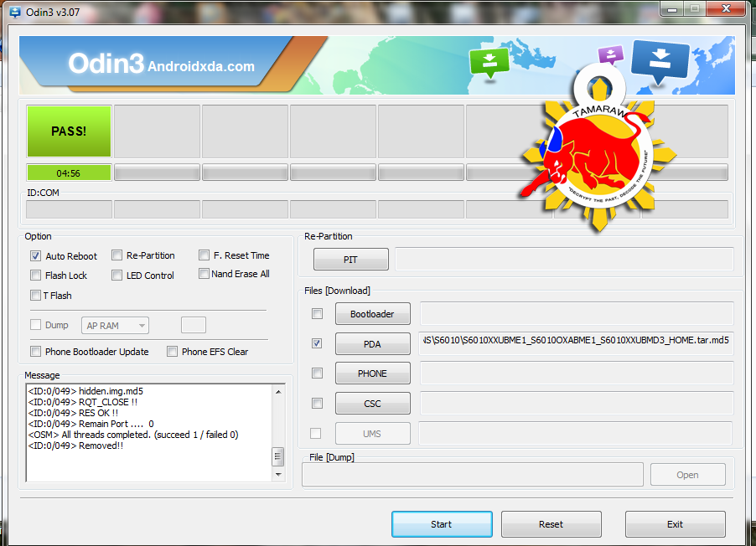
Task: Click the Message log scroll down arrow
Action: pos(278,475)
